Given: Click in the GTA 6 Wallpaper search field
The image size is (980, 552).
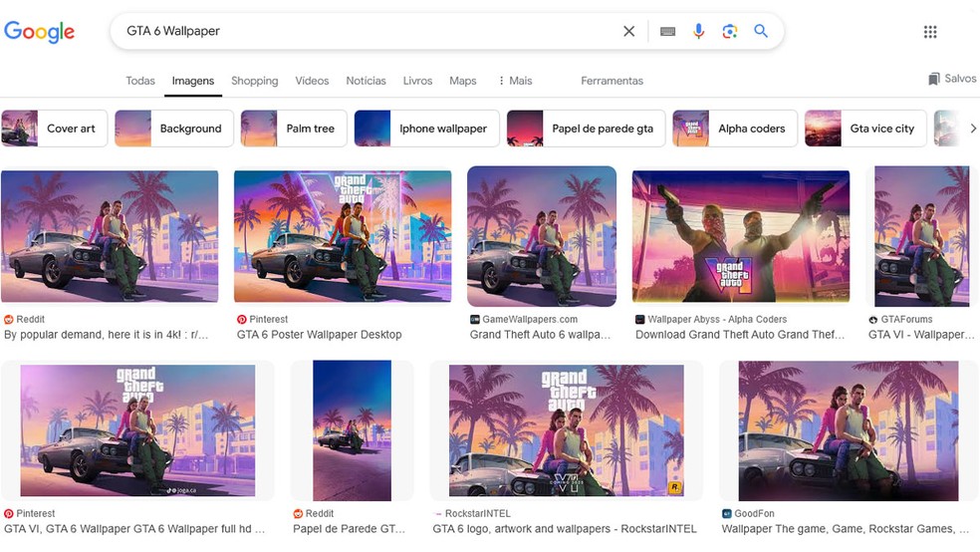Looking at the screenshot, I should [x=368, y=31].
